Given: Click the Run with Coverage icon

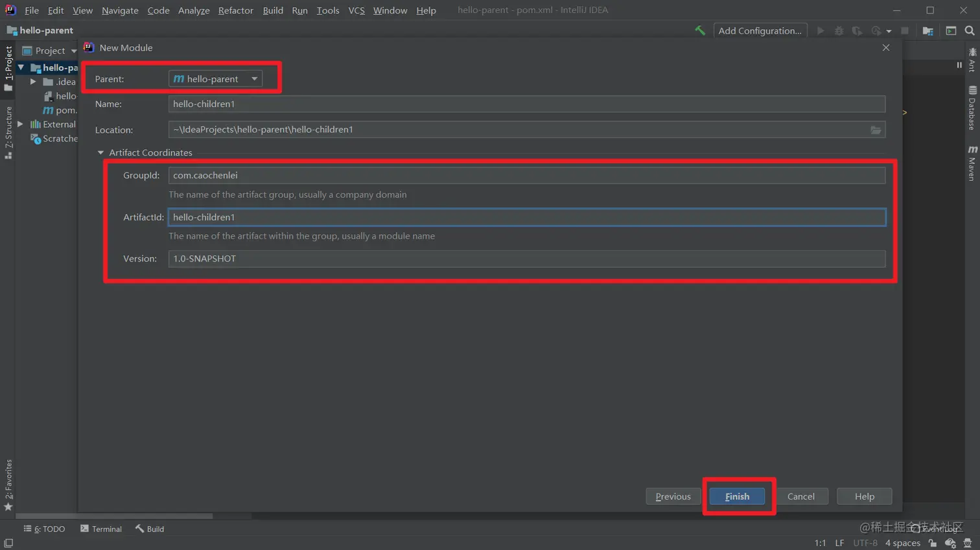Looking at the screenshot, I should point(857,30).
